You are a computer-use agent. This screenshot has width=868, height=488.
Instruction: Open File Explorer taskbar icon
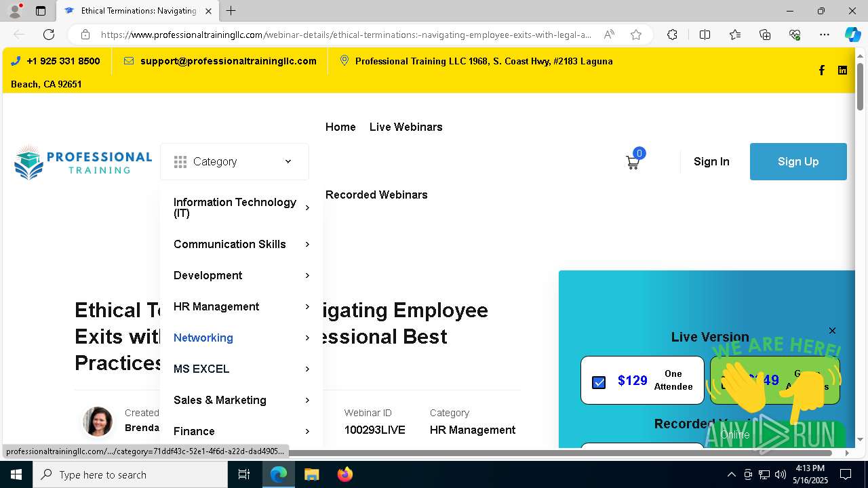point(311,474)
